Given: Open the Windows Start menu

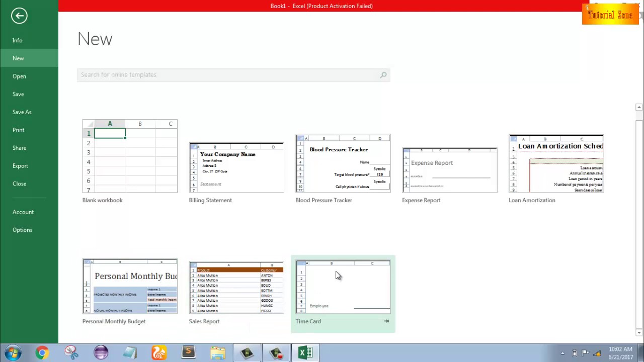Looking at the screenshot, I should click(13, 353).
